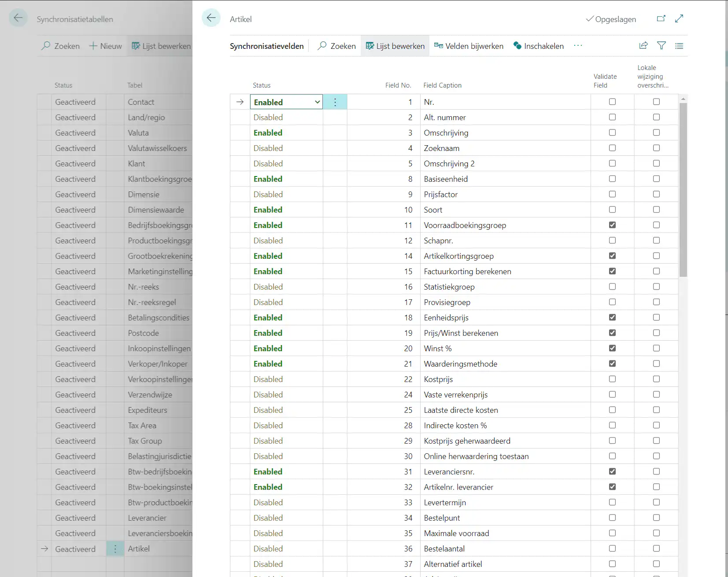The width and height of the screenshot is (728, 577).
Task: Open the filter pane icon
Action: tap(661, 46)
